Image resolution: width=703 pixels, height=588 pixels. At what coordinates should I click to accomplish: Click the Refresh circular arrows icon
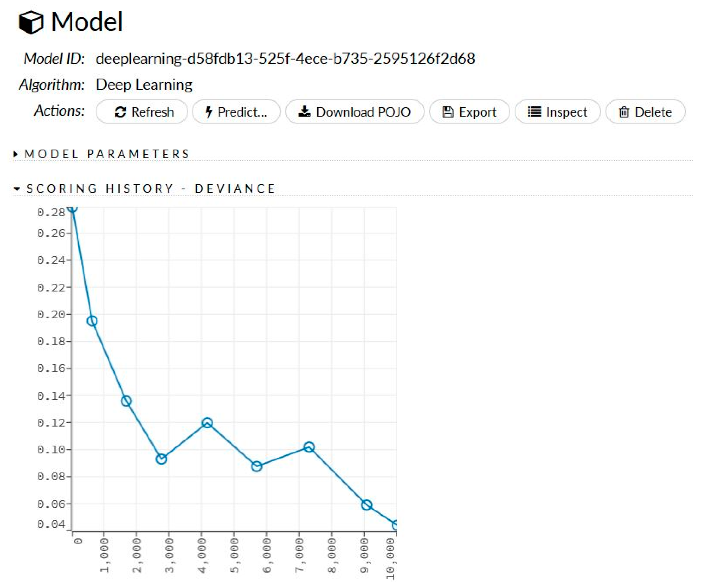[120, 112]
